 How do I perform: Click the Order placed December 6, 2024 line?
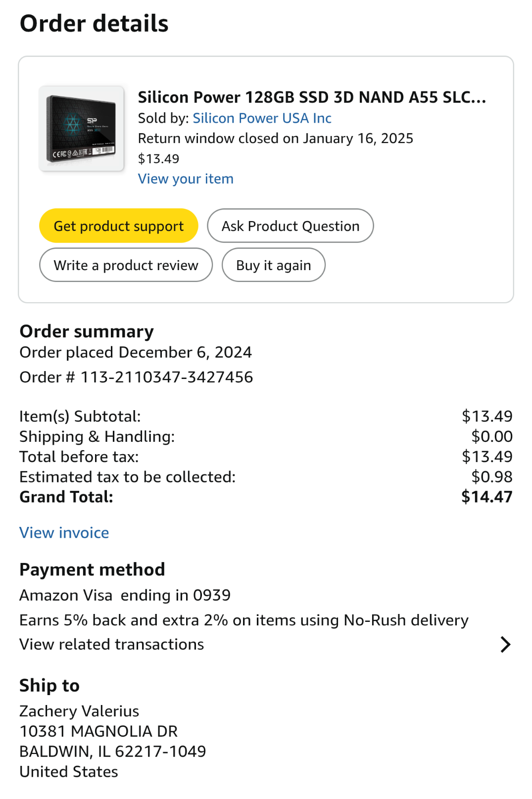pyautogui.click(x=136, y=352)
